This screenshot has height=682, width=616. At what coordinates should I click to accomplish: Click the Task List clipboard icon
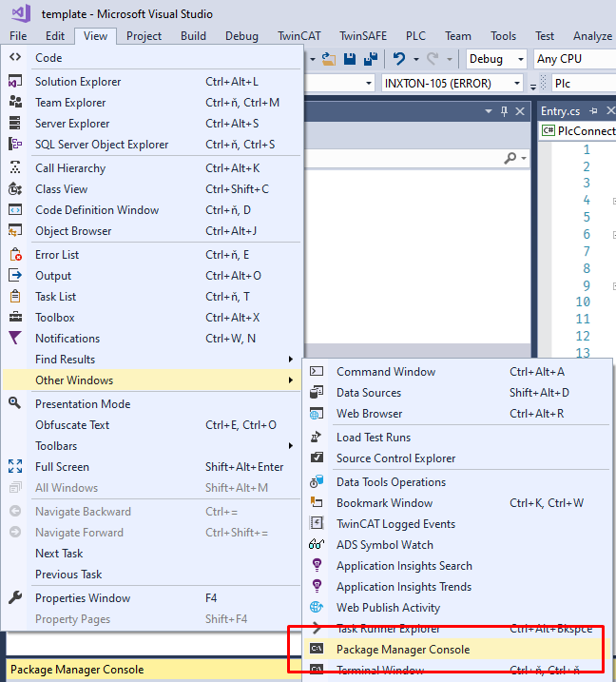(x=15, y=296)
